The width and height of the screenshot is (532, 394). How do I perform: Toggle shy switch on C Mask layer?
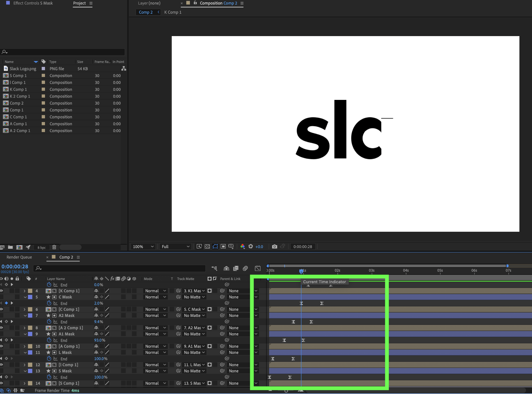[96, 297]
